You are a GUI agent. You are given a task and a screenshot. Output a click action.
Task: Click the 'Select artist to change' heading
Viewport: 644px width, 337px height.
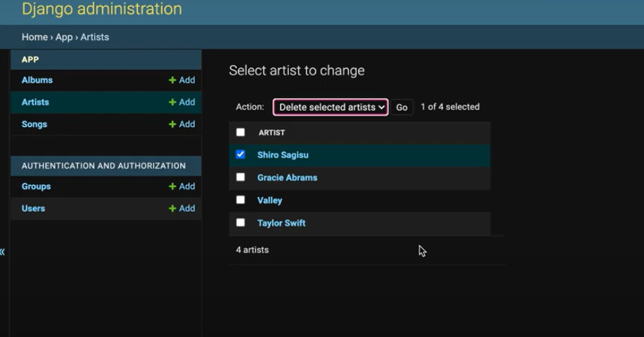(297, 71)
